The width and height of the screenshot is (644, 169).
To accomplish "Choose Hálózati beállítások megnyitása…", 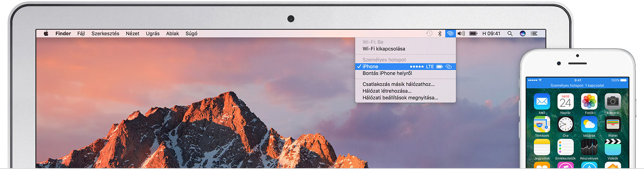I will click(x=405, y=98).
